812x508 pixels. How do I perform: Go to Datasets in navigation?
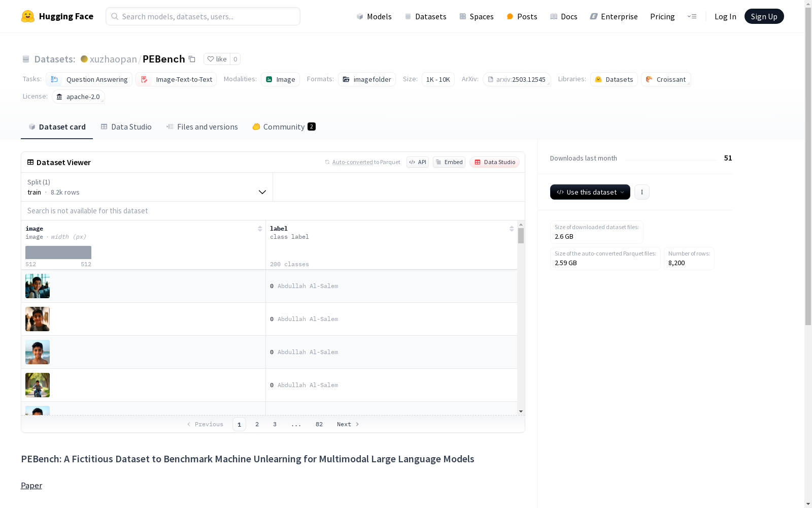[425, 16]
